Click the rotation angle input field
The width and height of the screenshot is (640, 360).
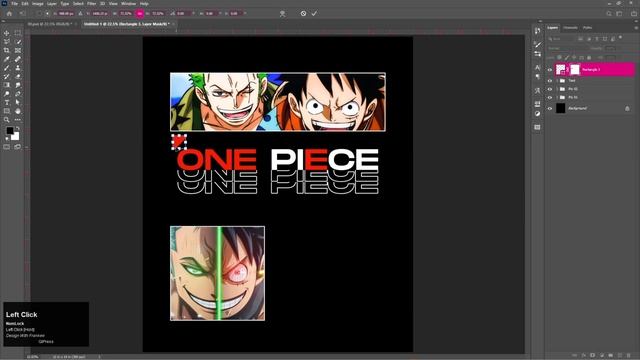tap(183, 13)
